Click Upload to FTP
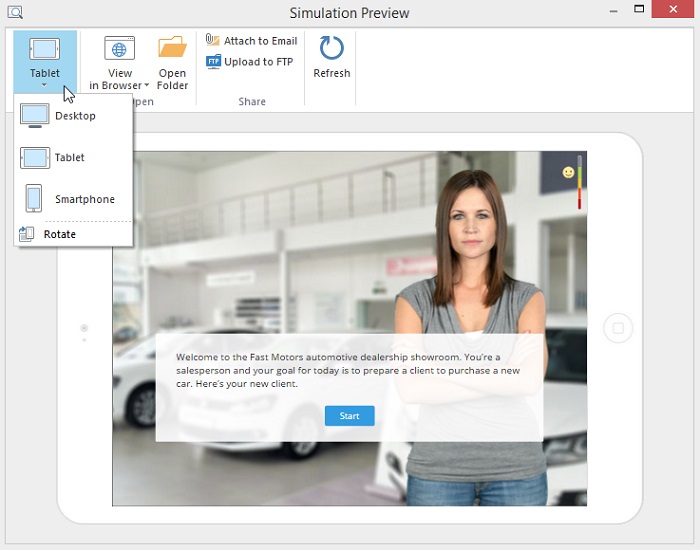Viewport: 700px width, 550px height. tap(250, 62)
